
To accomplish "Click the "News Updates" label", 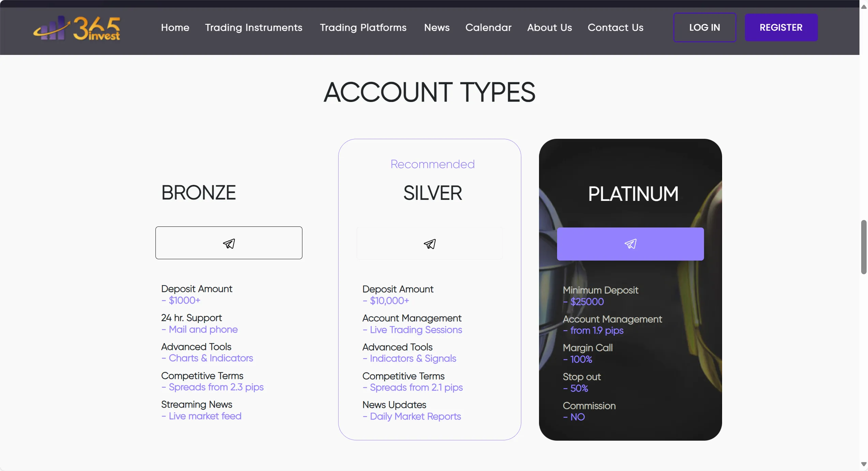I will click(394, 405).
